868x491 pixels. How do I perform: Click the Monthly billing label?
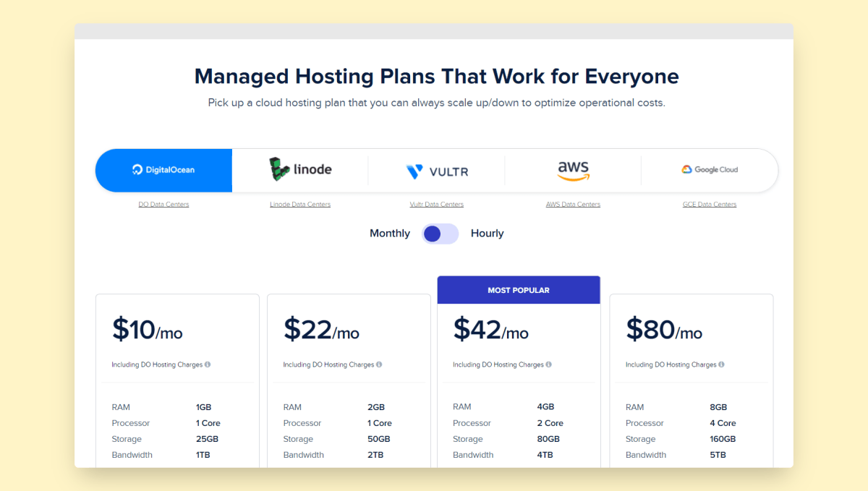pyautogui.click(x=390, y=234)
